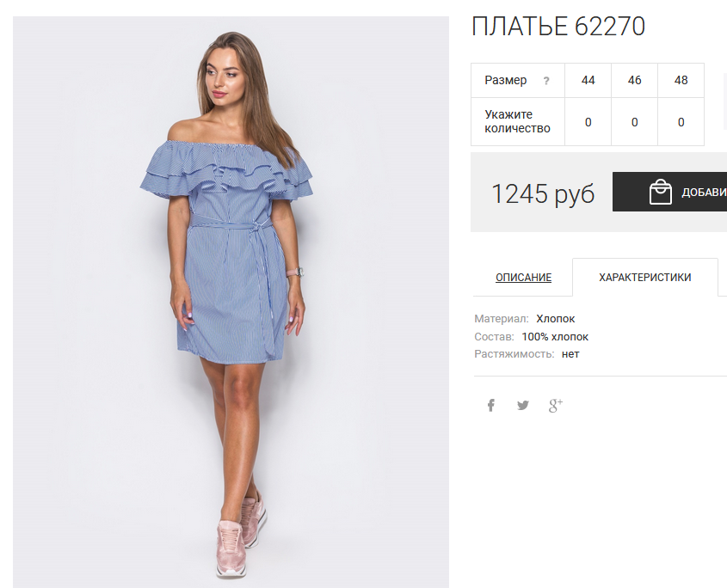Click the 1245 руб price text
The width and height of the screenshot is (727, 588).
[x=543, y=193]
